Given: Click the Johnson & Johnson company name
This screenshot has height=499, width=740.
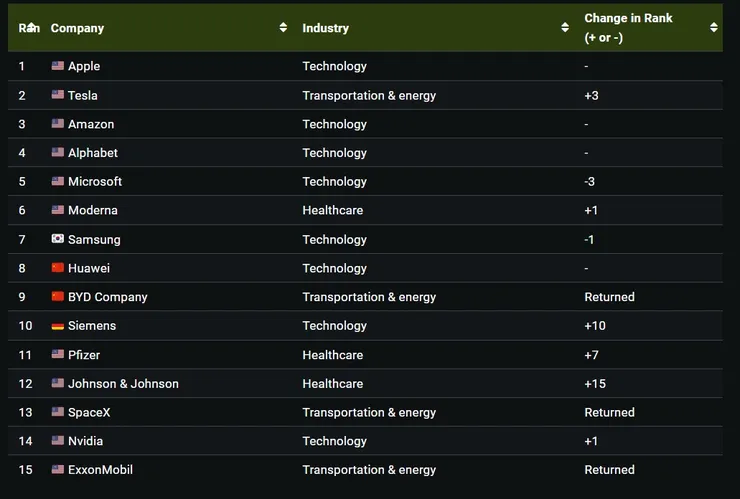Looking at the screenshot, I should tap(123, 383).
